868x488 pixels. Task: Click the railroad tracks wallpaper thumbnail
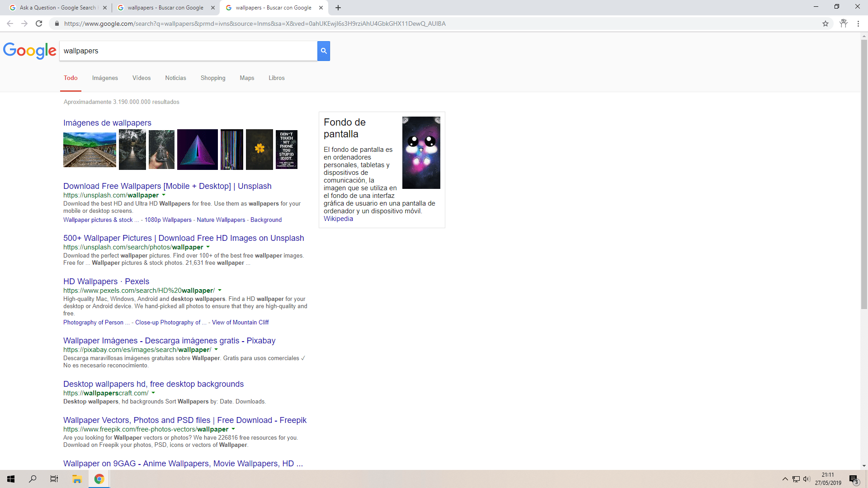[90, 150]
